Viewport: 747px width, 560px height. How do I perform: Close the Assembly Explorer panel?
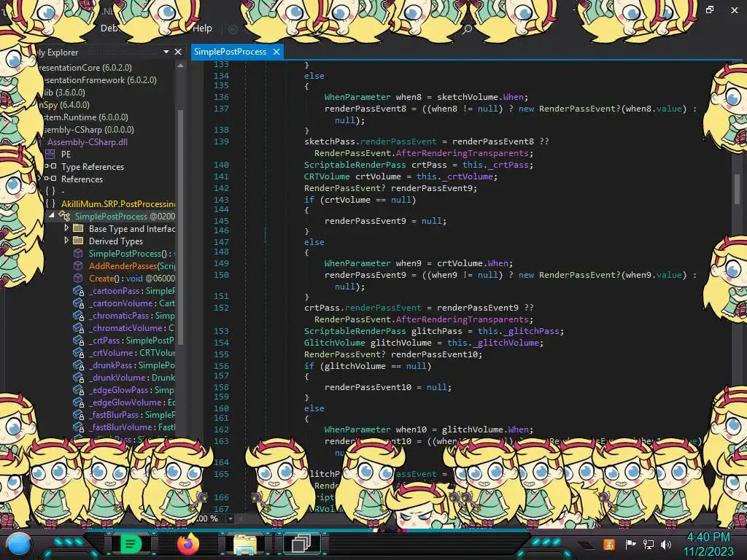coord(178,52)
